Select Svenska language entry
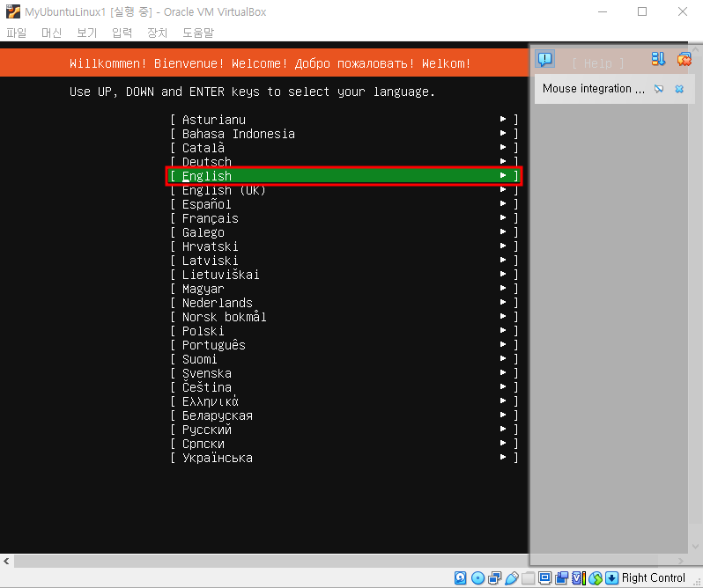This screenshot has width=703, height=588. pyautogui.click(x=344, y=373)
